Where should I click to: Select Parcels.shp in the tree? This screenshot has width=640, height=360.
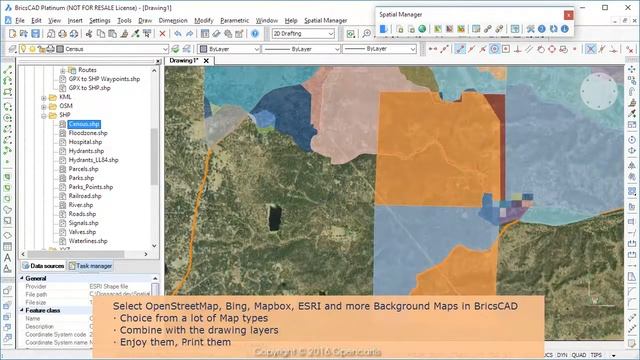pyautogui.click(x=83, y=169)
